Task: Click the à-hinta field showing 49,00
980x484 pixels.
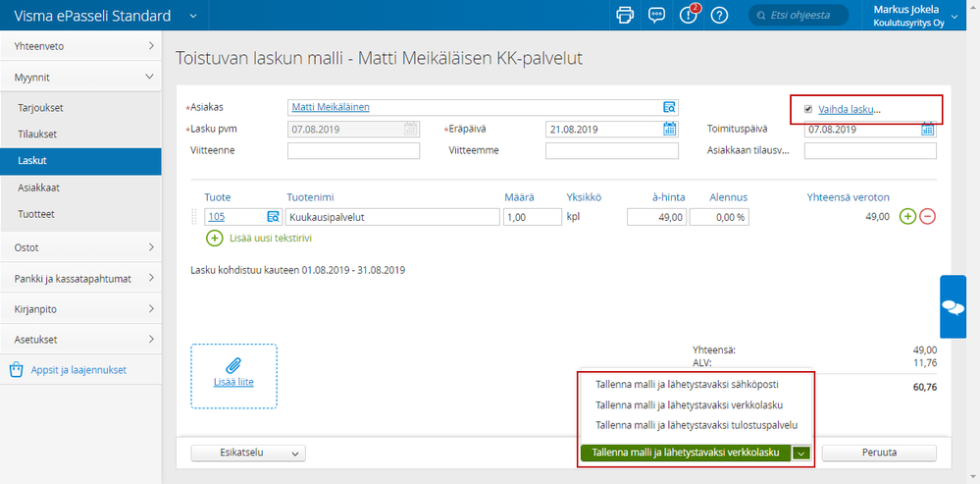Action: pyautogui.click(x=657, y=217)
